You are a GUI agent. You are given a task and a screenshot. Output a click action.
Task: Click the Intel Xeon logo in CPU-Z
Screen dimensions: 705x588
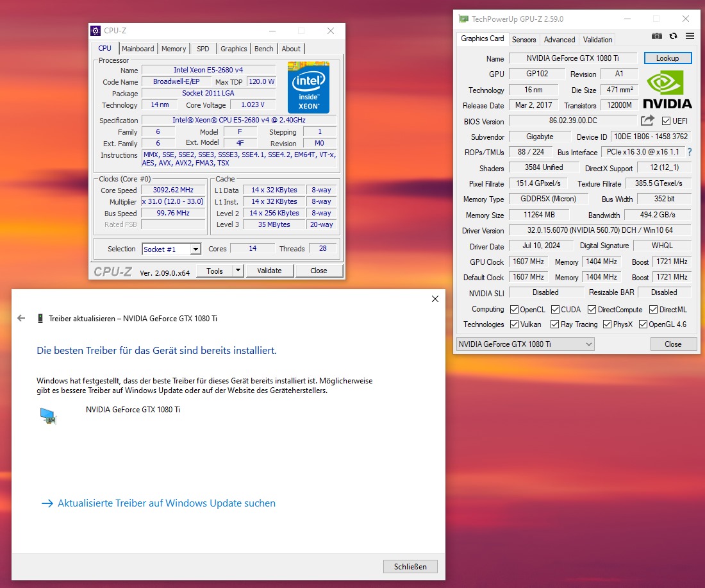point(308,87)
